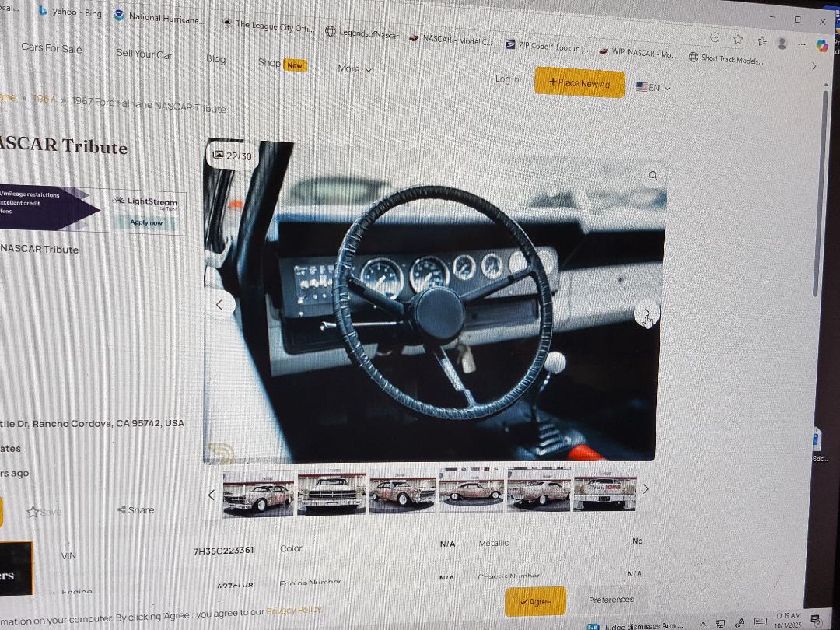Screen dimensions: 840x630
Task: Open the Short Track Models bookmark
Action: (x=726, y=59)
